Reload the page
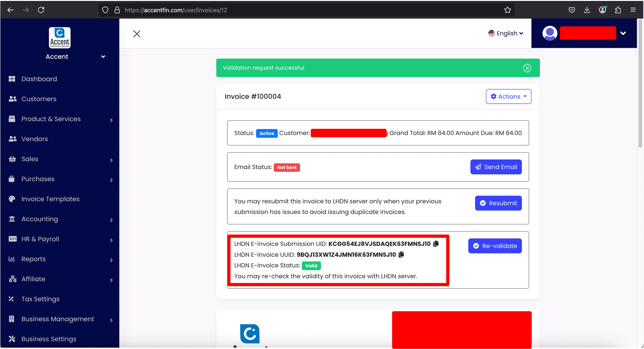 pos(41,10)
